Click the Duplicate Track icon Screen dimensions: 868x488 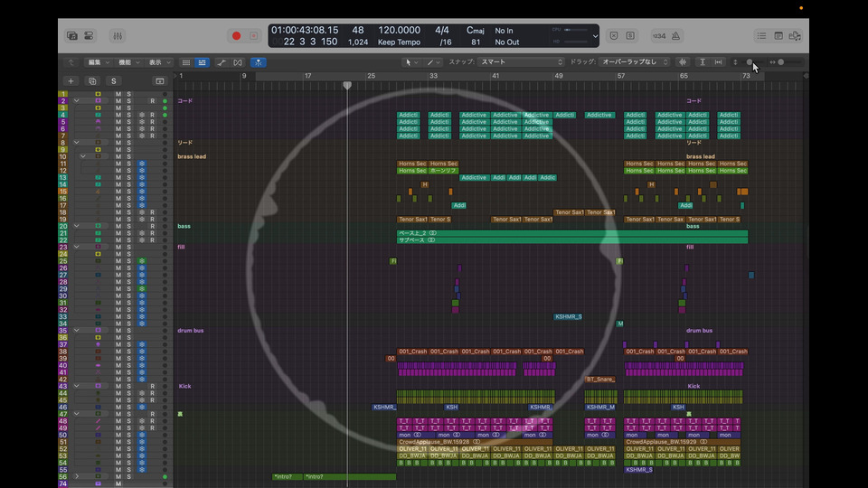90,80
